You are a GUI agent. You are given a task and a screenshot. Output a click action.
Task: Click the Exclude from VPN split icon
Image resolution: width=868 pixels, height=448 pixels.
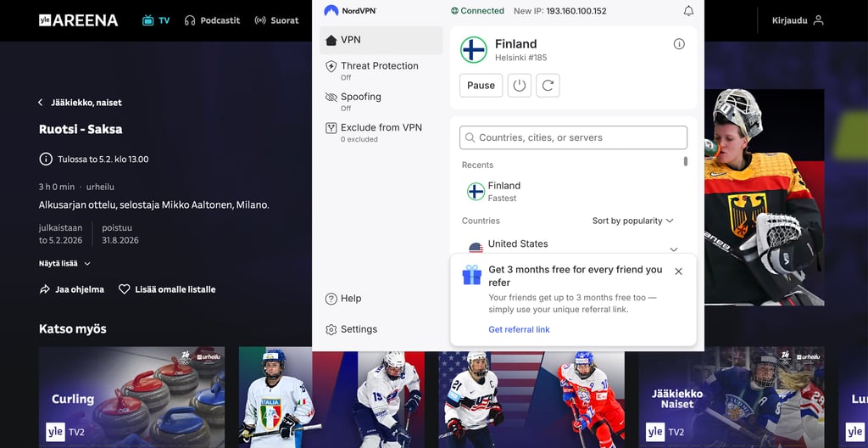click(331, 128)
